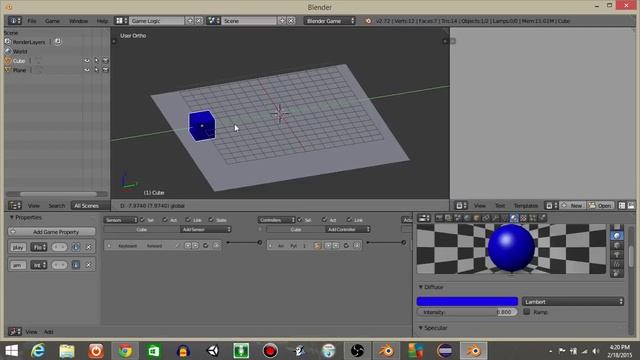Image resolution: width=640 pixels, height=360 pixels.
Task: Select the Cube object in the outliner
Action: coord(19,61)
